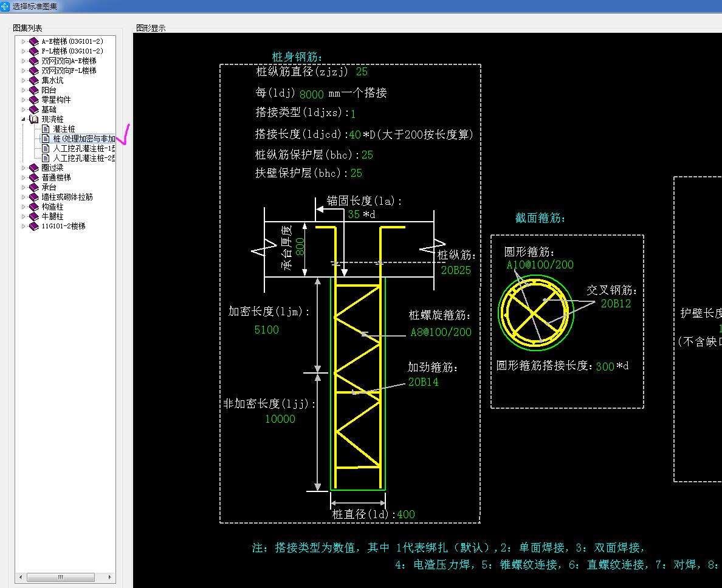Expand the 基础 tree node
Viewport: 722px width, 588px height.
pyautogui.click(x=23, y=109)
